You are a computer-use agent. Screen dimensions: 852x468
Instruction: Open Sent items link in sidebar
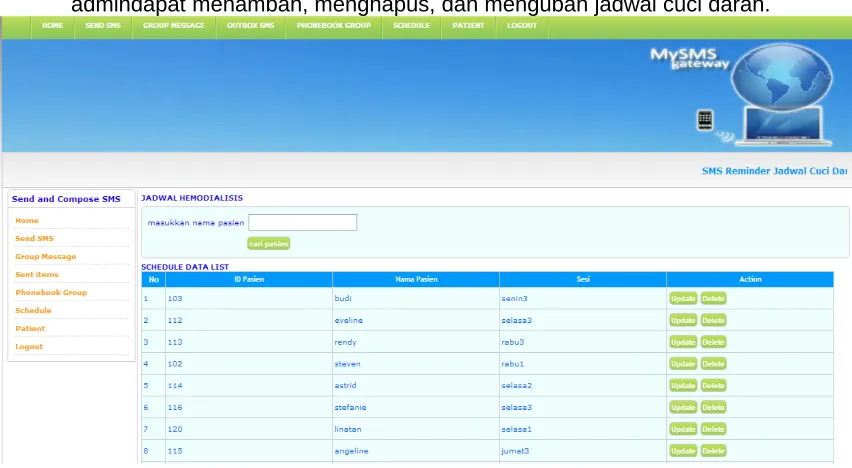point(36,274)
